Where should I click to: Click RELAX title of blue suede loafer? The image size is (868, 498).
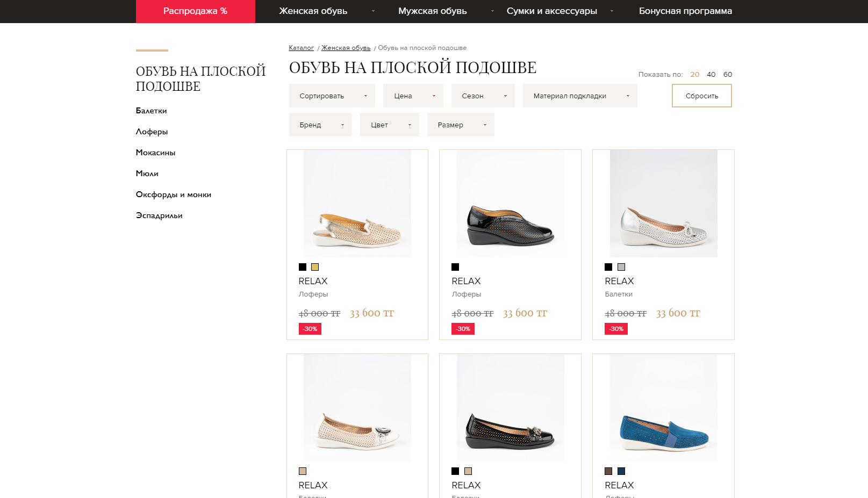[x=619, y=485]
